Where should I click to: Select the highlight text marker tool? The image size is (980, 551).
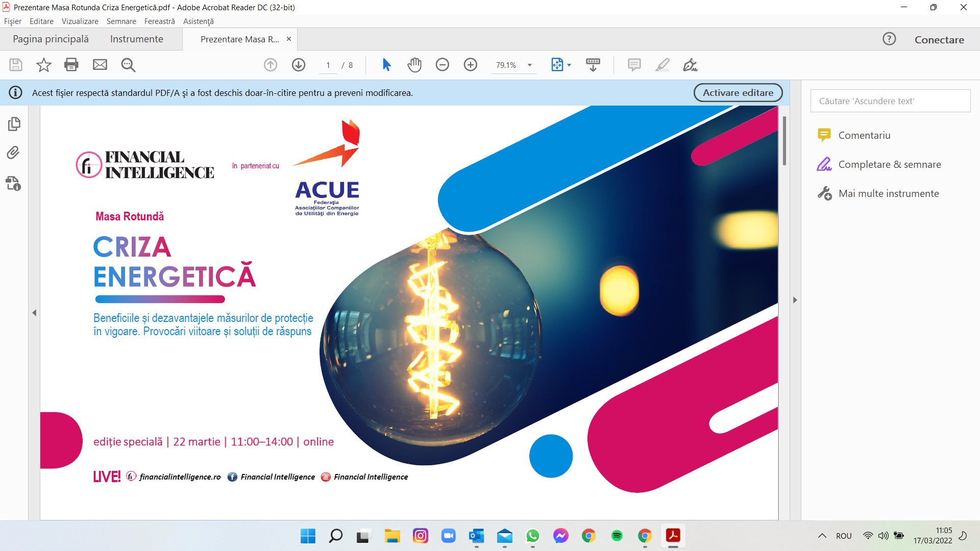663,65
